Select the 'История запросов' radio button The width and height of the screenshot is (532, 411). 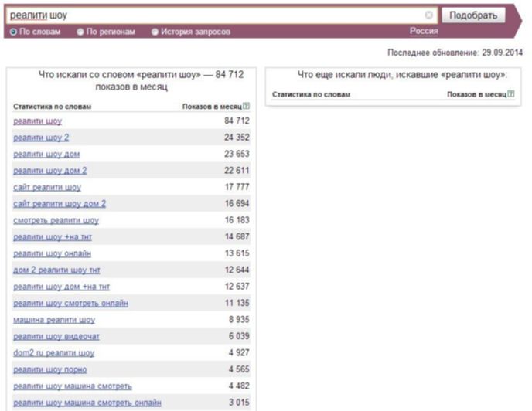[x=155, y=32]
